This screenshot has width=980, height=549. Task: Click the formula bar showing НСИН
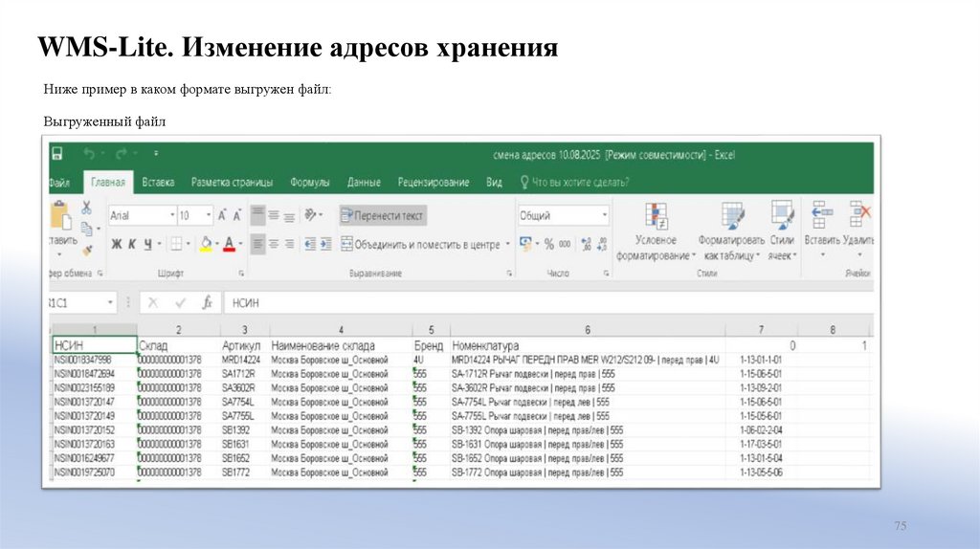(x=548, y=303)
